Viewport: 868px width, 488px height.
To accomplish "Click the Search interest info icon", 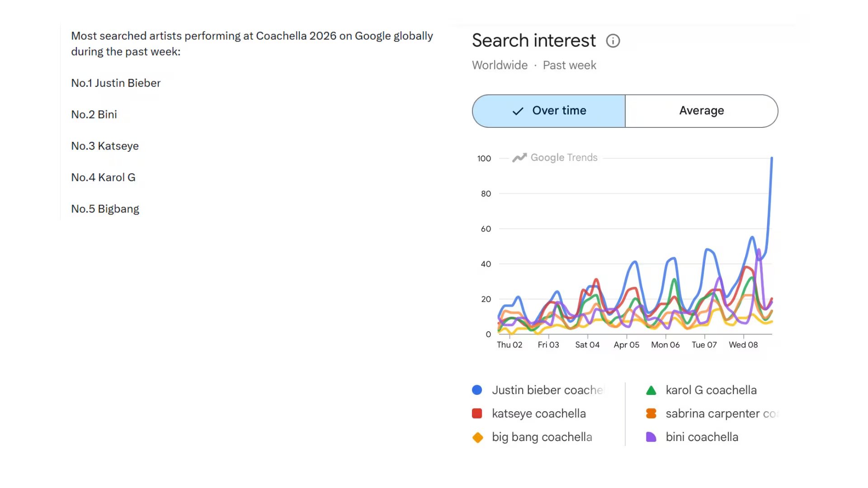I will click(x=613, y=41).
